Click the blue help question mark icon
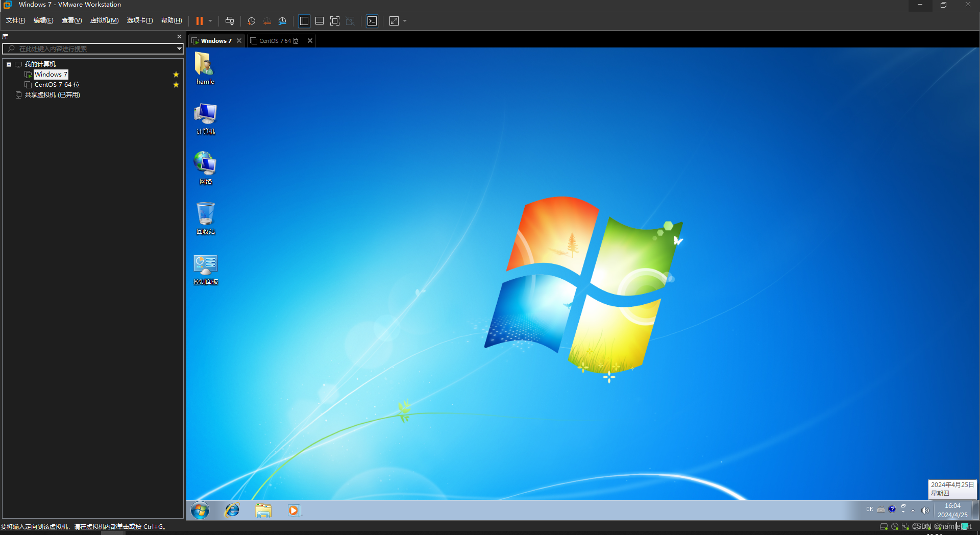Image resolution: width=980 pixels, height=535 pixels. (892, 509)
